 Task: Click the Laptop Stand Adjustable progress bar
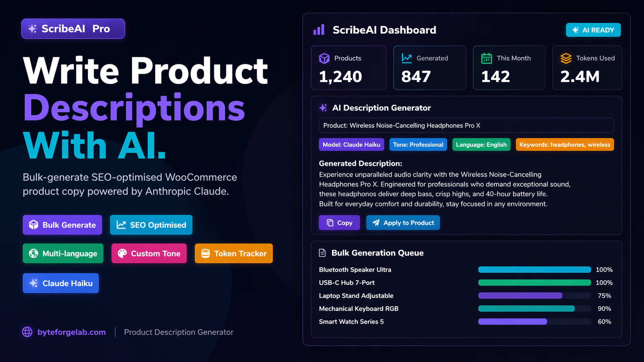(x=534, y=296)
